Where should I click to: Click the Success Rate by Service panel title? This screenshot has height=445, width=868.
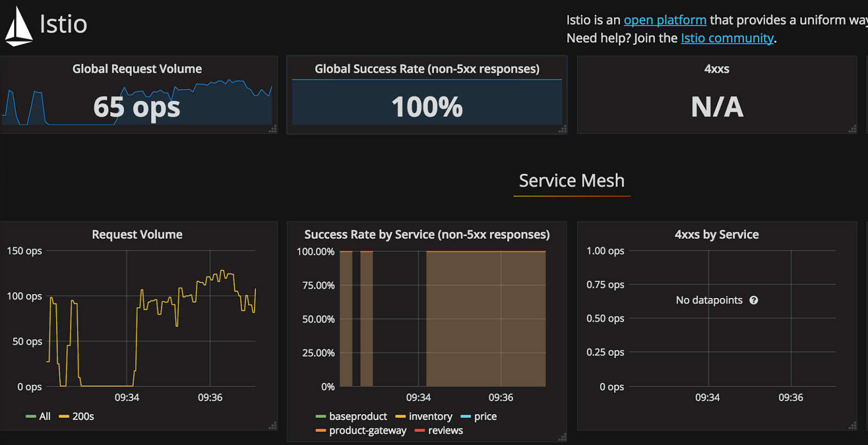[x=426, y=234]
